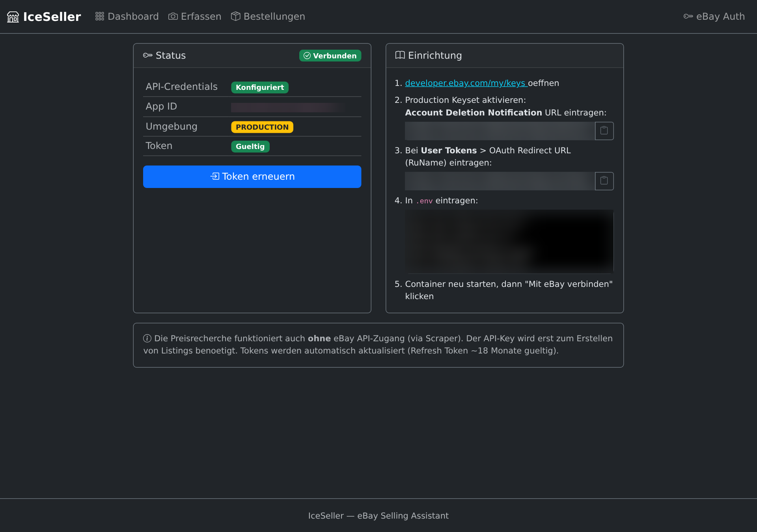Click the Gueltig token badge

pos(250,147)
